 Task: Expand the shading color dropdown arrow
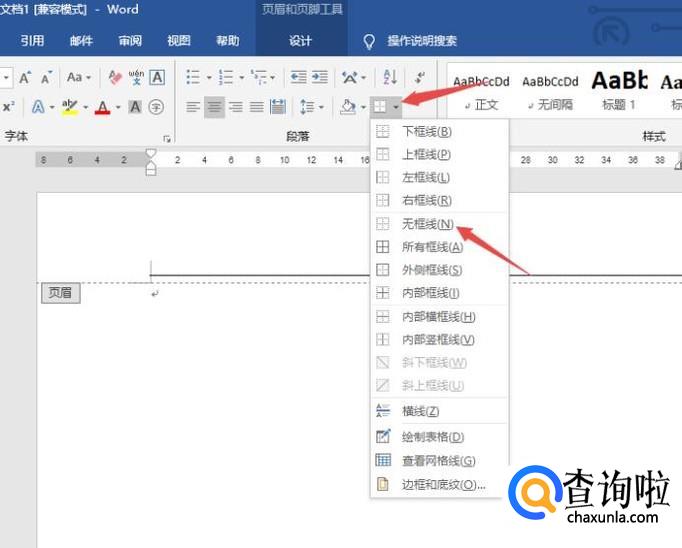(x=363, y=107)
